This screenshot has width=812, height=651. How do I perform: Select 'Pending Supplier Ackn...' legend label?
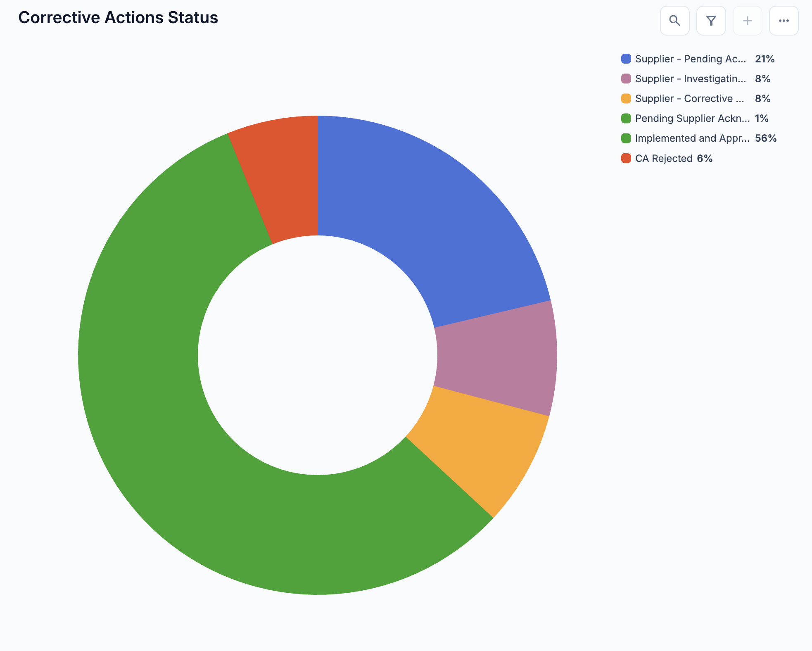(693, 118)
